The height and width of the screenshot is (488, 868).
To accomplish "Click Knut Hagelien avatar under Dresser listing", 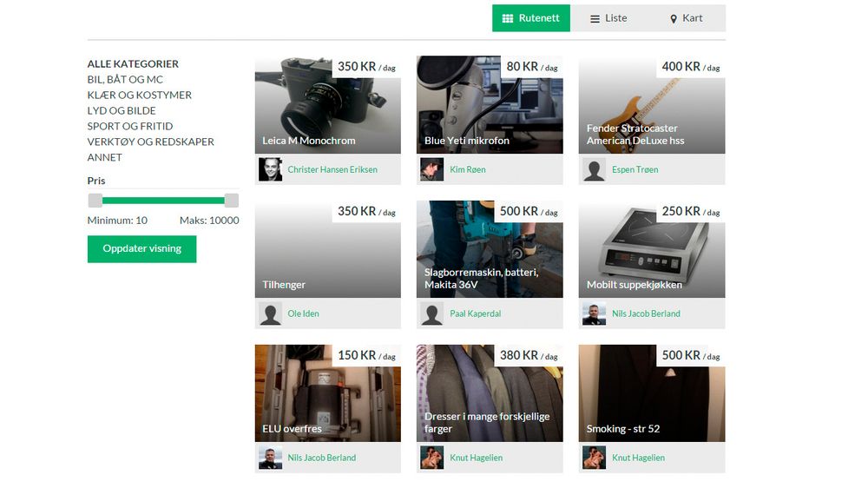I will (x=431, y=458).
